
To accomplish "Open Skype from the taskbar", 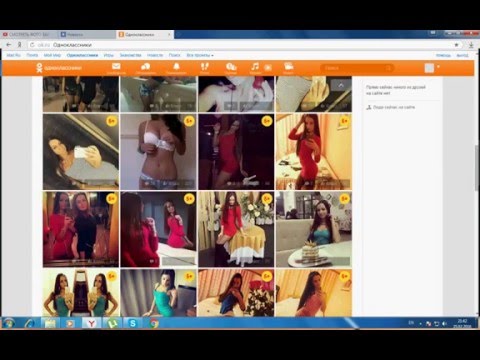I will [133, 323].
